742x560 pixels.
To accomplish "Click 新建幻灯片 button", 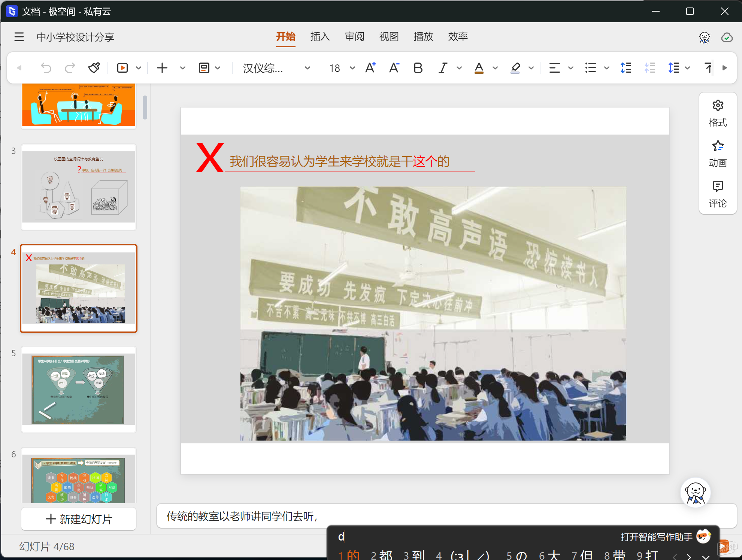I will (x=79, y=519).
